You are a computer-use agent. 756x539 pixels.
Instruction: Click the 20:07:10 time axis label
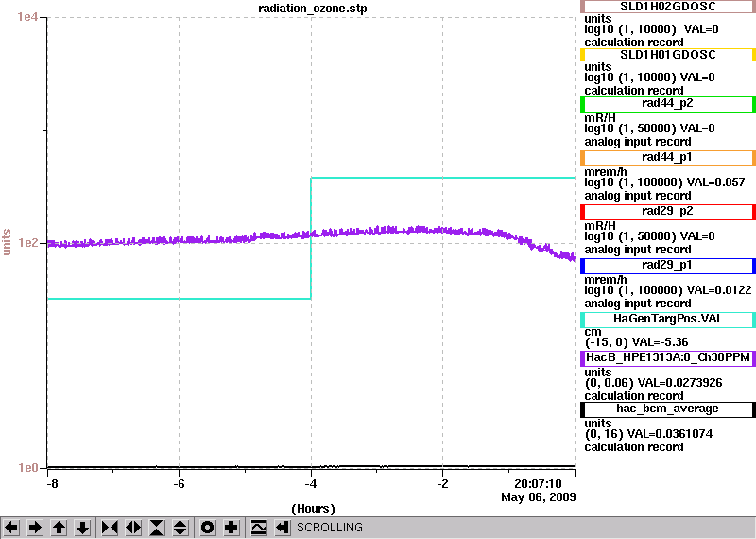point(538,484)
